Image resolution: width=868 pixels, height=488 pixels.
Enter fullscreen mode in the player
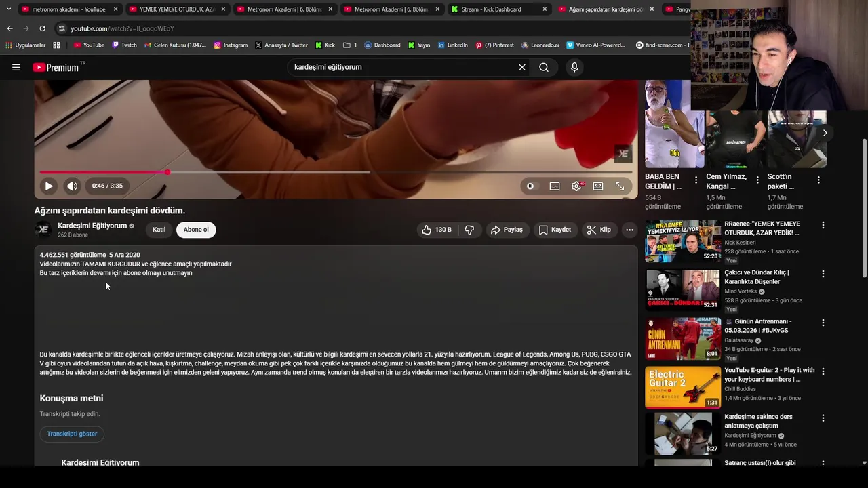coord(620,186)
